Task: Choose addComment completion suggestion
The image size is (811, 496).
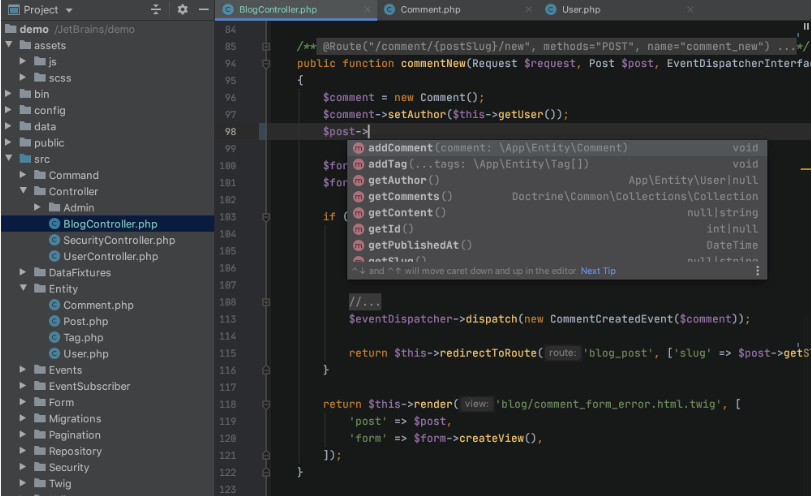Action: (557, 148)
